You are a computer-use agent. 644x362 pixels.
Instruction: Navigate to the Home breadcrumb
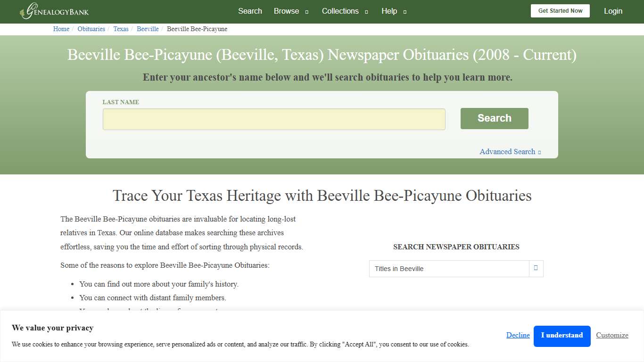click(x=61, y=29)
